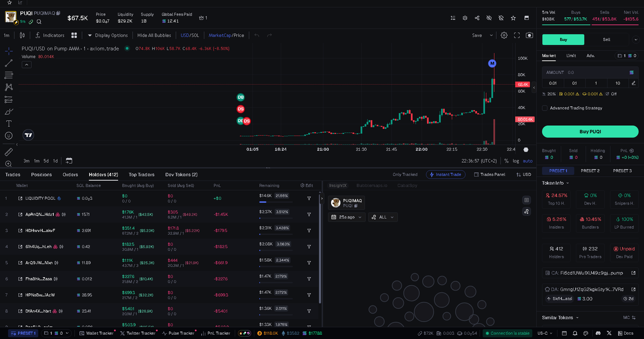The height and width of the screenshot is (339, 644).
Task: Toggle percent scale on chart
Action: (x=506, y=161)
